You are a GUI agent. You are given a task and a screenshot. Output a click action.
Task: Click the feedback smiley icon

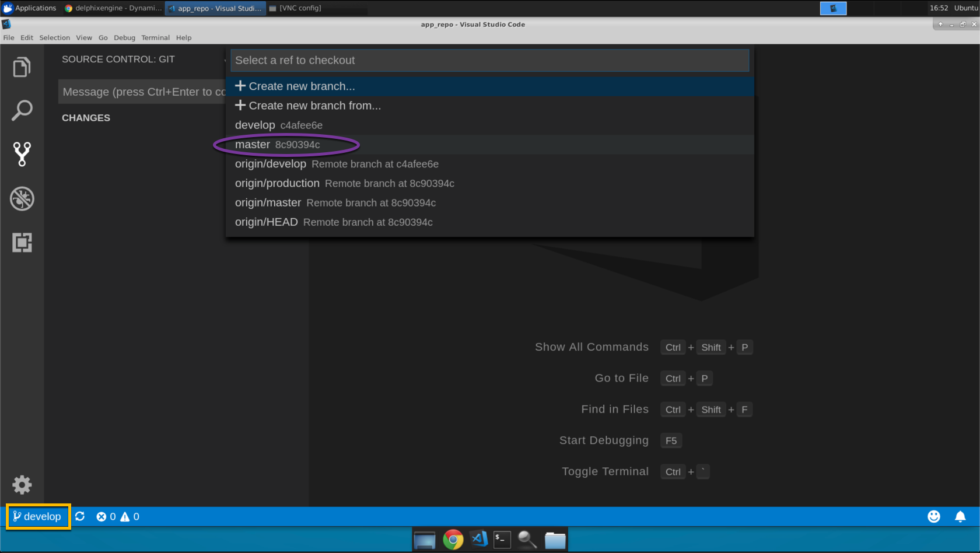tap(934, 516)
